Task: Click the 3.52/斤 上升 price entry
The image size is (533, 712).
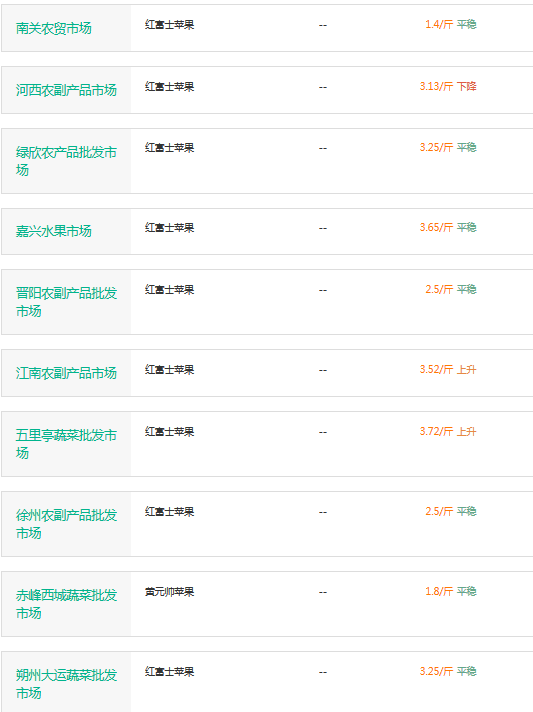Action: pos(448,369)
